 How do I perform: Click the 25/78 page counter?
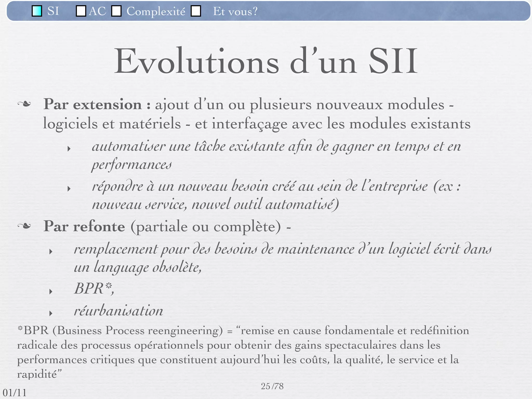[272, 386]
